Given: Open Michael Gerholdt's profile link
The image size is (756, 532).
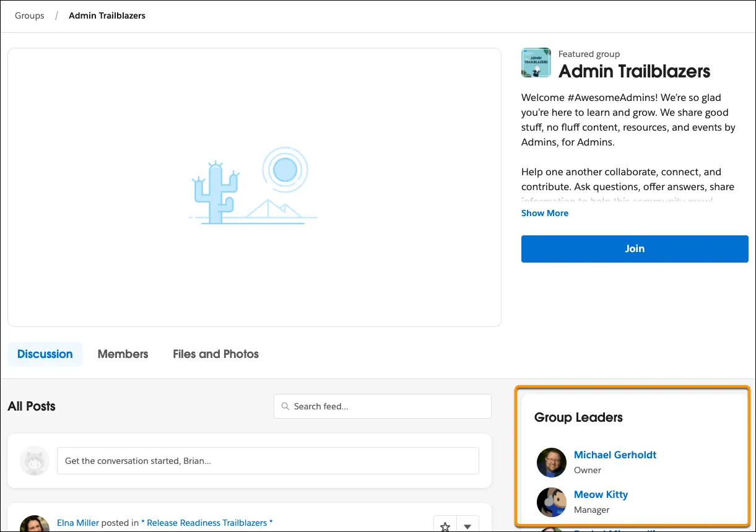Looking at the screenshot, I should pos(615,455).
